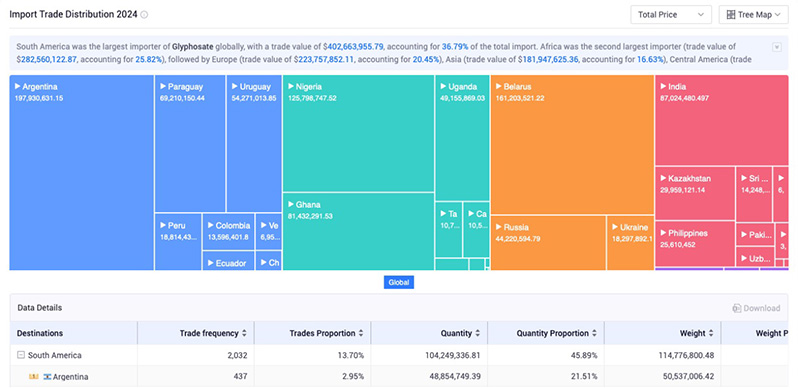Select the Ghana tile
Viewport: 798px width, 388px height.
(x=358, y=232)
